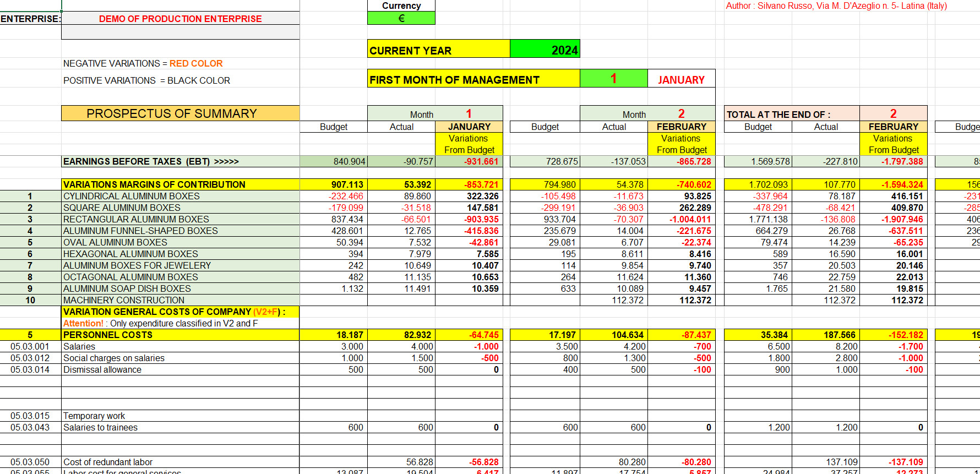Click total EBT variation -1.797.388
This screenshot has width=980, height=474.
tap(894, 161)
